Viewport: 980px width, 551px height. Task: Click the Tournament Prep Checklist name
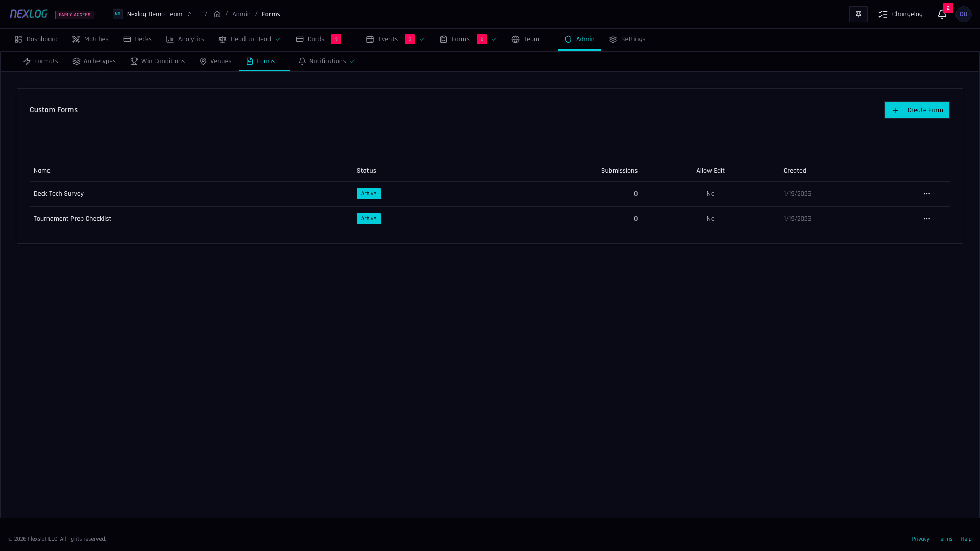pos(72,219)
